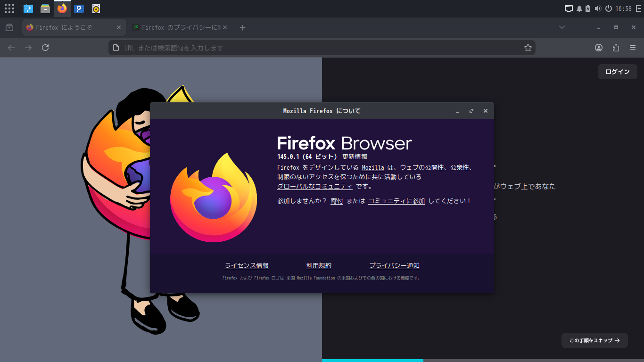Open the Firefox account icon
The width and height of the screenshot is (644, 362).
(599, 48)
